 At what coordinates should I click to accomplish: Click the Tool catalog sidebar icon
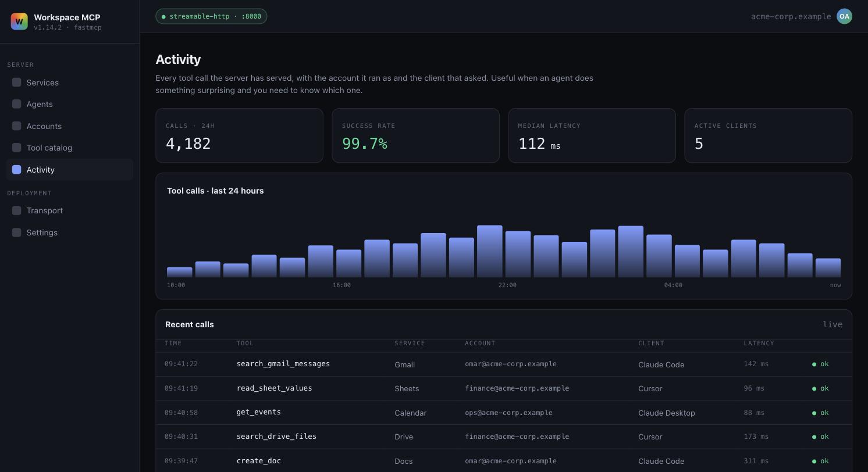point(17,148)
